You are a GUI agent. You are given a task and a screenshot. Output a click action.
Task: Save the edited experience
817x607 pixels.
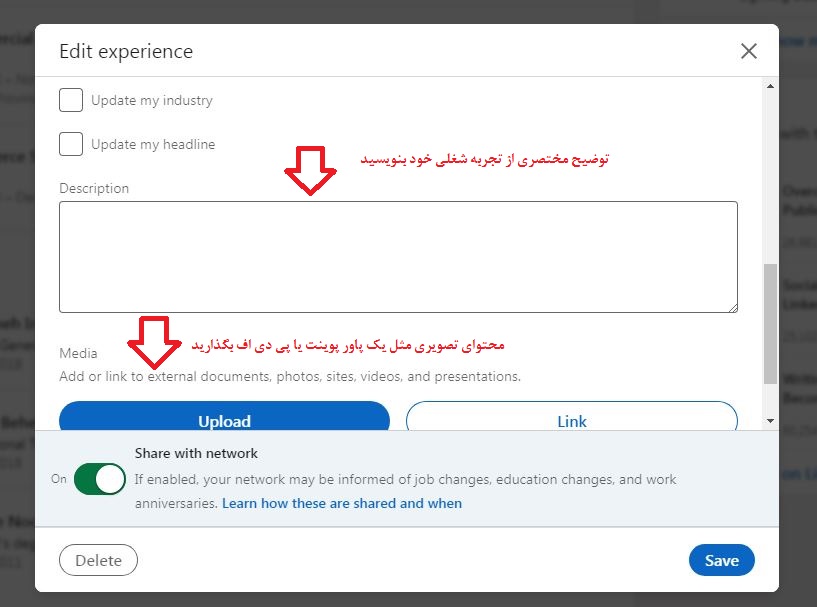(722, 560)
